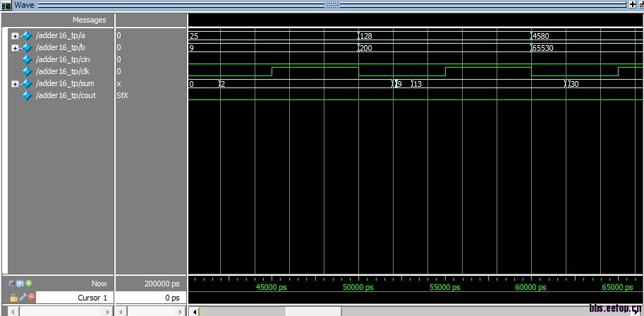
Task: Click the blue diamond icon beside /adder16_tp/a
Action: (x=27, y=36)
